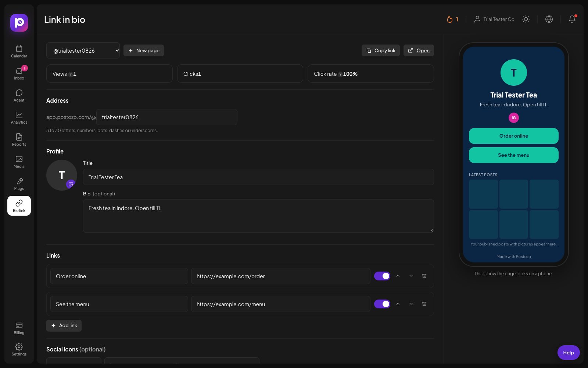Click the New page button
Viewport: 588px width, 368px height.
(144, 50)
